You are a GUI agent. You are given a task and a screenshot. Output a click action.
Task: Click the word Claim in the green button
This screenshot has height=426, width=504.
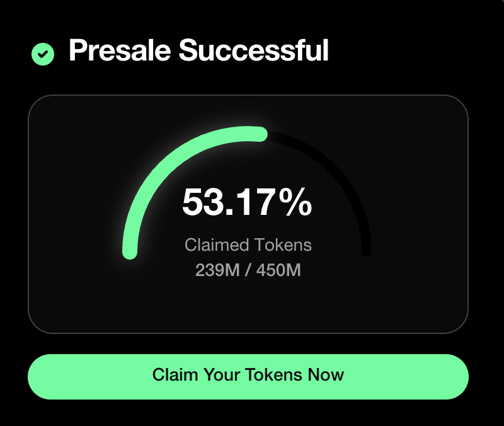(x=175, y=375)
